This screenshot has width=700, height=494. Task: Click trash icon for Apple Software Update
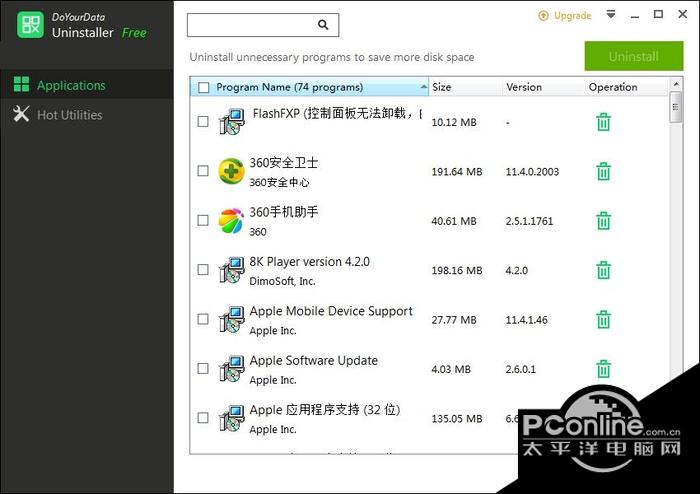click(603, 369)
